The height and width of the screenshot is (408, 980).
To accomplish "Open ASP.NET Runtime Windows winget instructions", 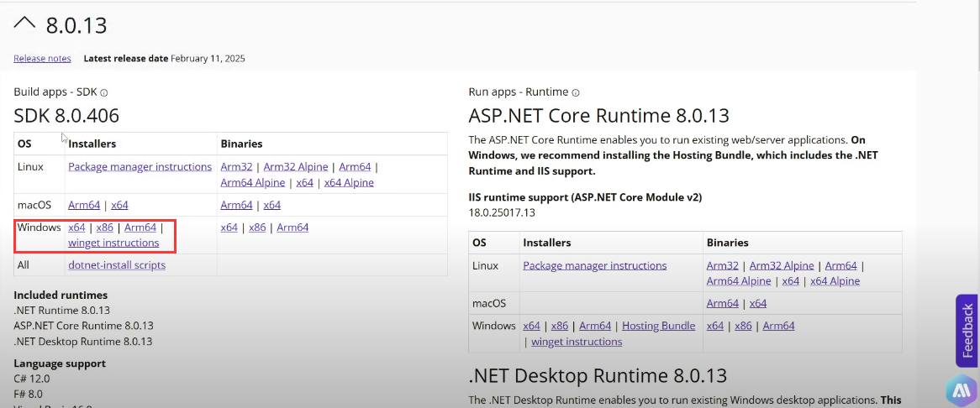I will tap(577, 342).
